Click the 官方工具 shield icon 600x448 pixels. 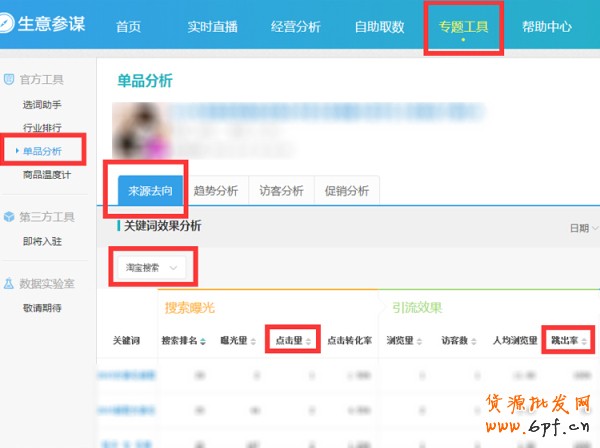click(x=9, y=78)
